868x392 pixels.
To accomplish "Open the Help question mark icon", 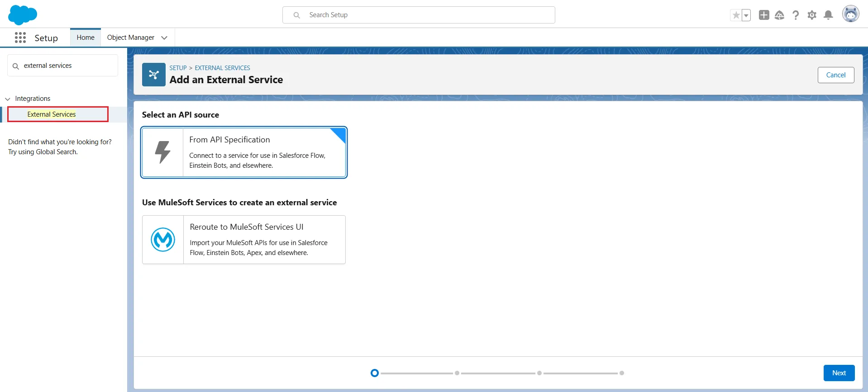I will 796,15.
